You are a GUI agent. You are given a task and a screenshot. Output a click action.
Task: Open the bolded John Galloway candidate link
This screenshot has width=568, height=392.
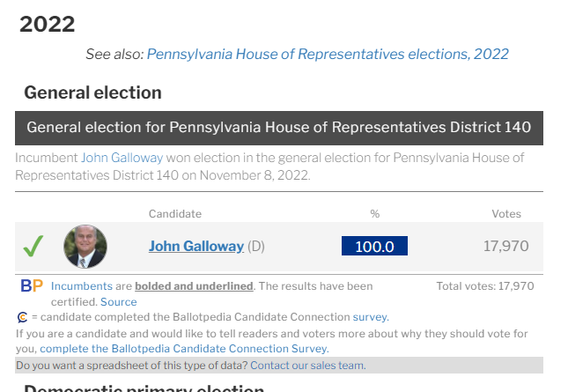(x=195, y=247)
